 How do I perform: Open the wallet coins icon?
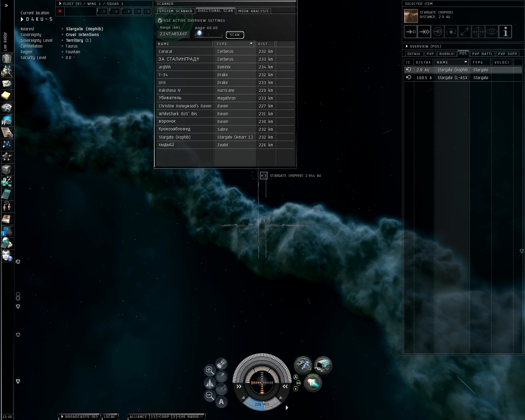pyautogui.click(x=7, y=182)
